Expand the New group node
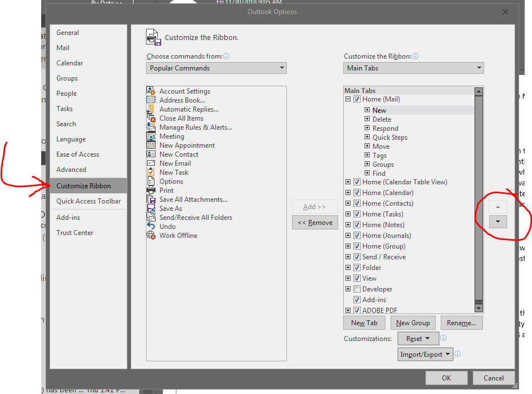Screen dimensions: 532x394 coord(367,109)
